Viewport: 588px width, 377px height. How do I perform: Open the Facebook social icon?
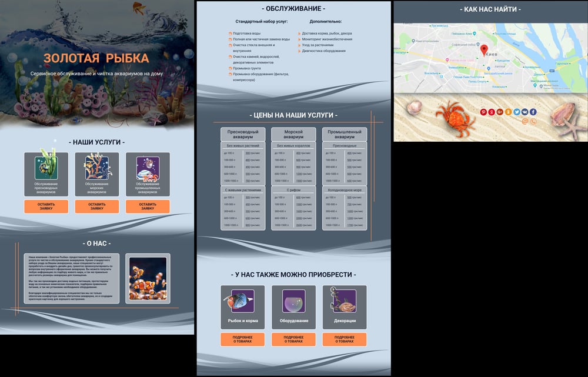(533, 112)
